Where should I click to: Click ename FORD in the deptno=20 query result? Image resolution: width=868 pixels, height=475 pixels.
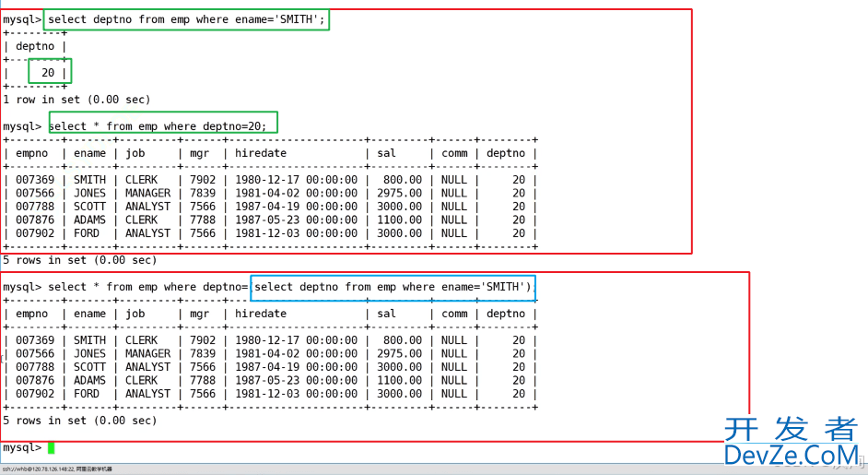point(87,233)
